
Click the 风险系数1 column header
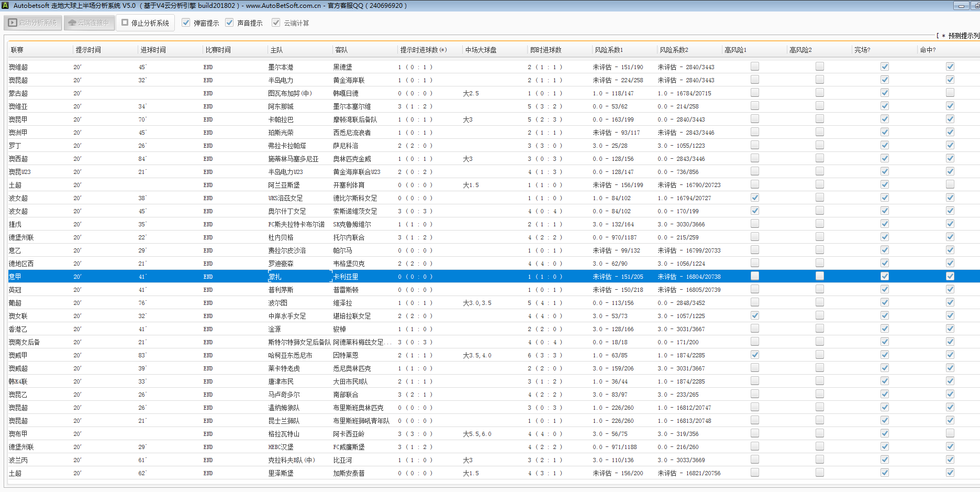coord(608,50)
